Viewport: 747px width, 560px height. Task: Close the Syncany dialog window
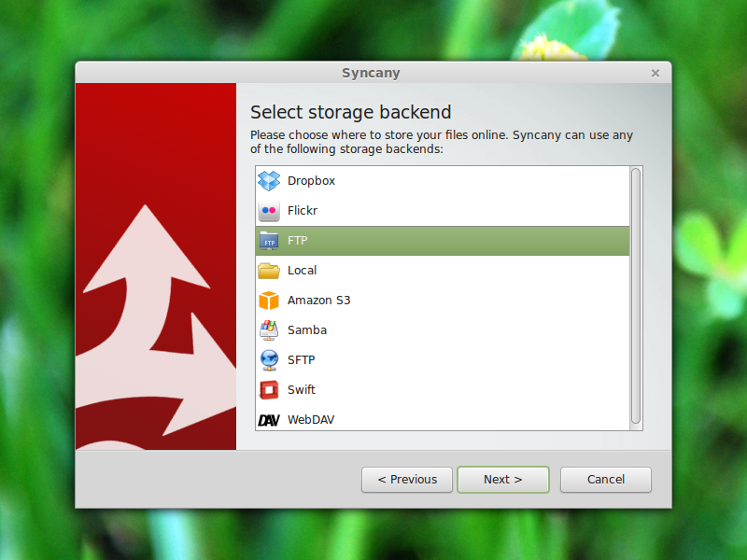coord(655,74)
